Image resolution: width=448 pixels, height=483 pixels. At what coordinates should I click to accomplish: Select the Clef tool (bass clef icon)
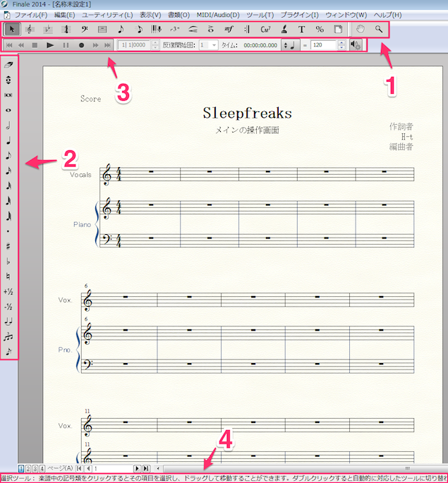(x=84, y=30)
